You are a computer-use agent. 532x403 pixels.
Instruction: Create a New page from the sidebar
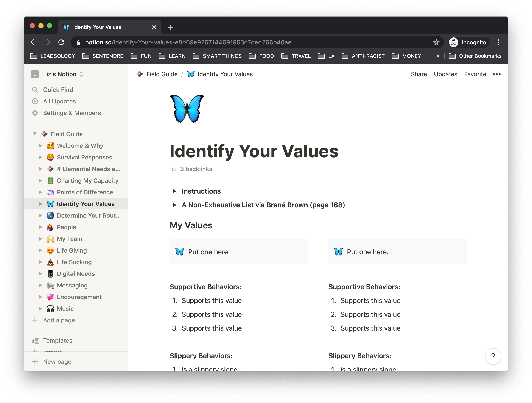[x=57, y=361]
